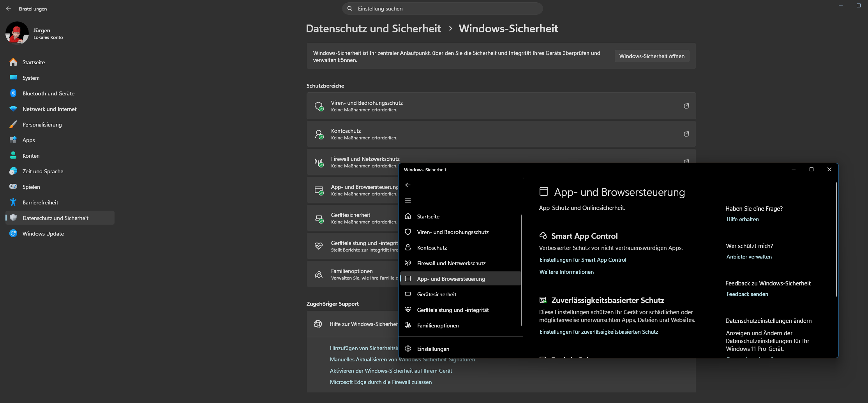Go to Konten settings
The width and height of the screenshot is (868, 403).
pyautogui.click(x=60, y=156)
